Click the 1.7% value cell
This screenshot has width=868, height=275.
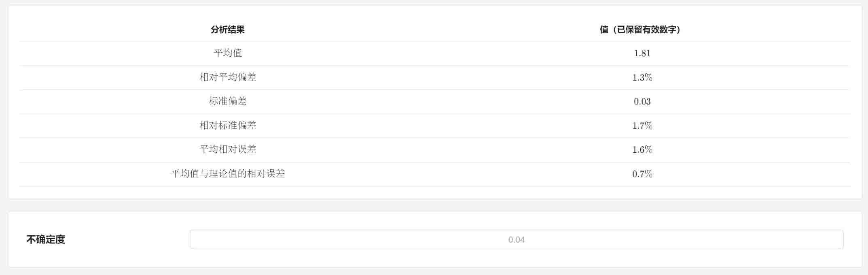click(x=642, y=126)
